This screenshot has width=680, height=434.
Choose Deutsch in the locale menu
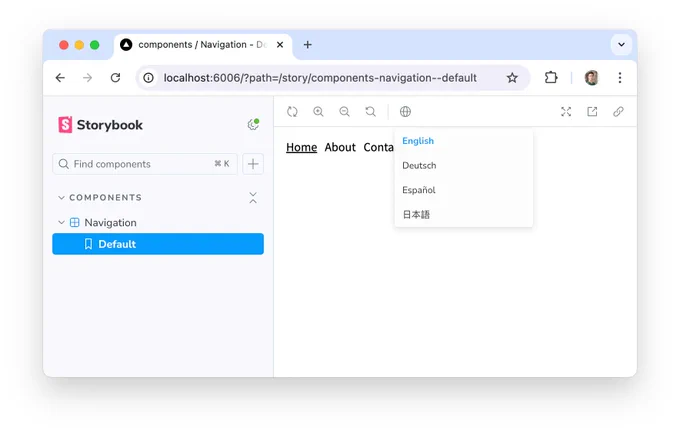click(x=464, y=166)
